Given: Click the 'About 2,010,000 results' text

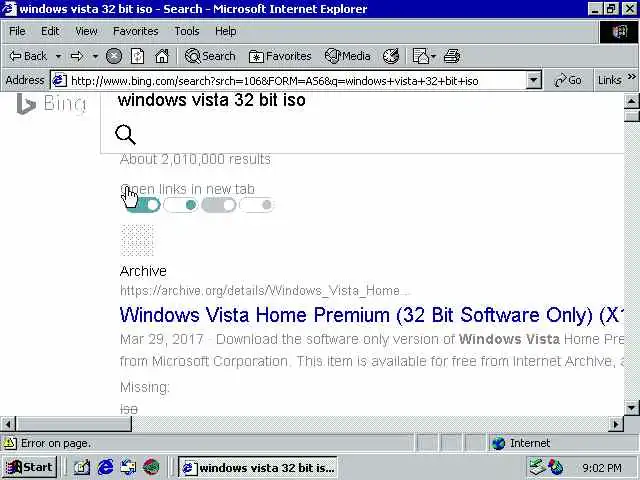Looking at the screenshot, I should click(x=195, y=159).
